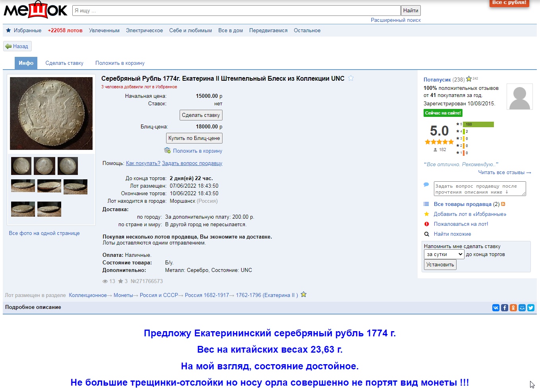This screenshot has height=392, width=540.
Task: Share the lot on VK
Action: click(x=496, y=308)
